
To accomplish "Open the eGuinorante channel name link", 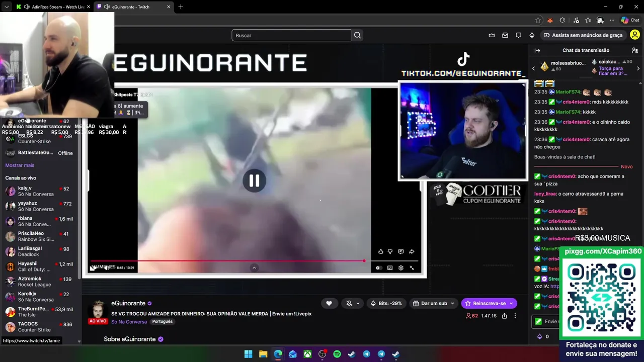I will coord(128,303).
